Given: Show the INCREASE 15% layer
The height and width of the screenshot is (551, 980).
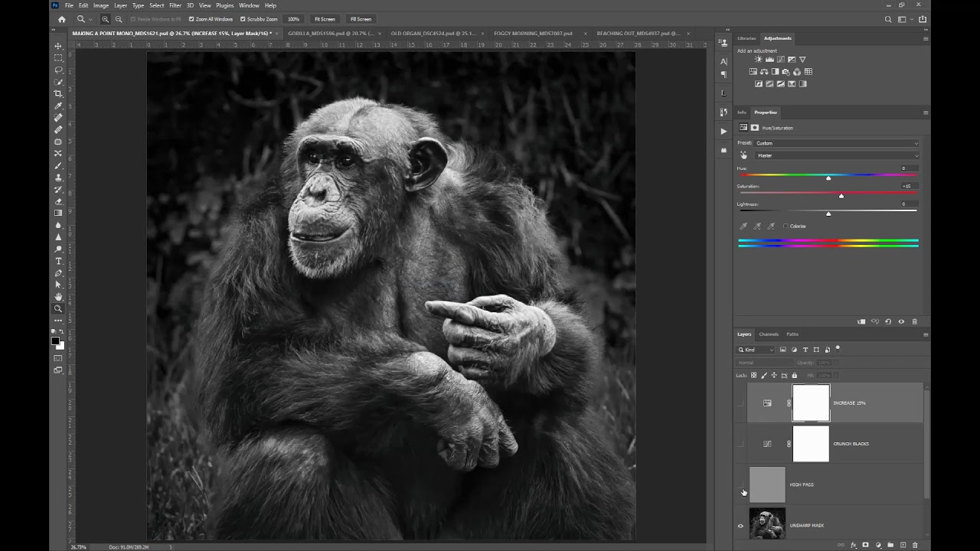Looking at the screenshot, I should click(740, 403).
